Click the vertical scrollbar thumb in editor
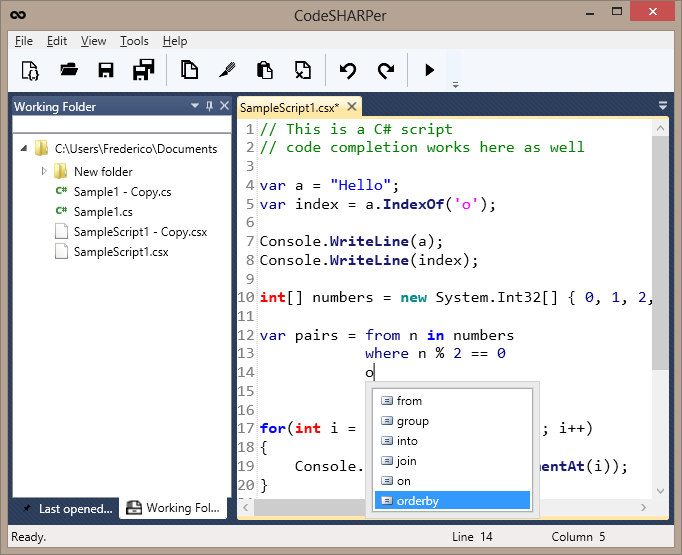 [660, 253]
